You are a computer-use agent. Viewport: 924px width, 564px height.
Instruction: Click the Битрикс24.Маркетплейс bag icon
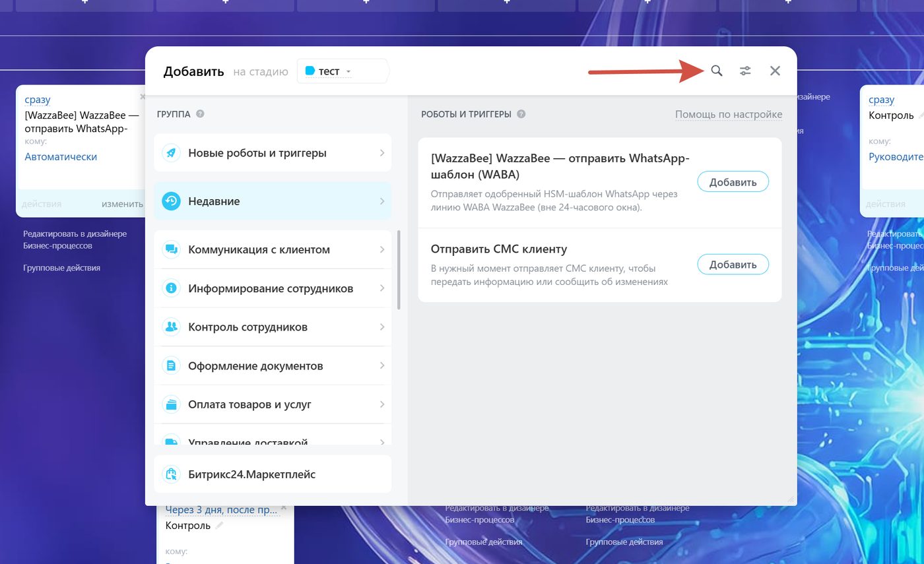click(x=171, y=474)
